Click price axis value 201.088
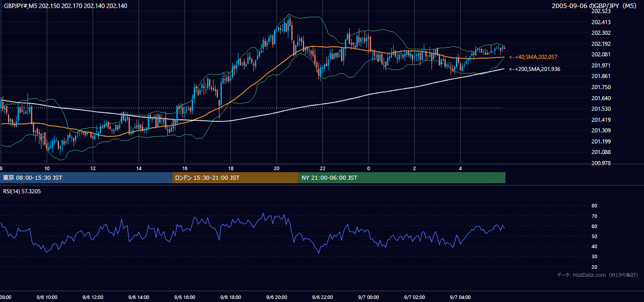Viewport: 644px width, 302px height. coord(601,152)
